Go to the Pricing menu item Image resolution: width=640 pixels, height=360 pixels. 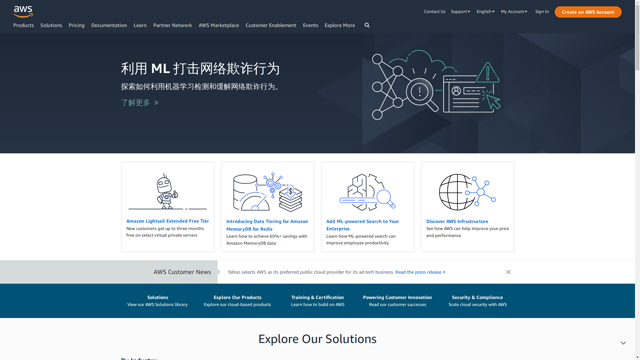(76, 25)
